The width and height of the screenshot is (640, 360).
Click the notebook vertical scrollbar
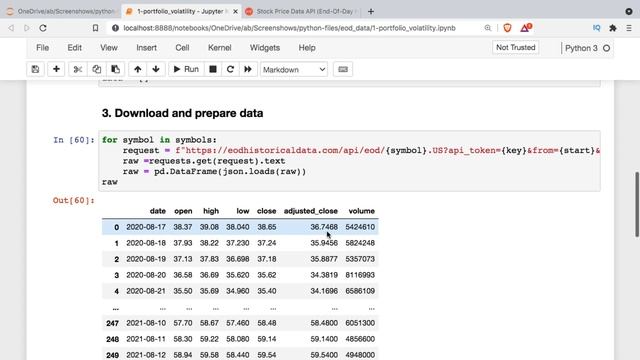(636, 204)
